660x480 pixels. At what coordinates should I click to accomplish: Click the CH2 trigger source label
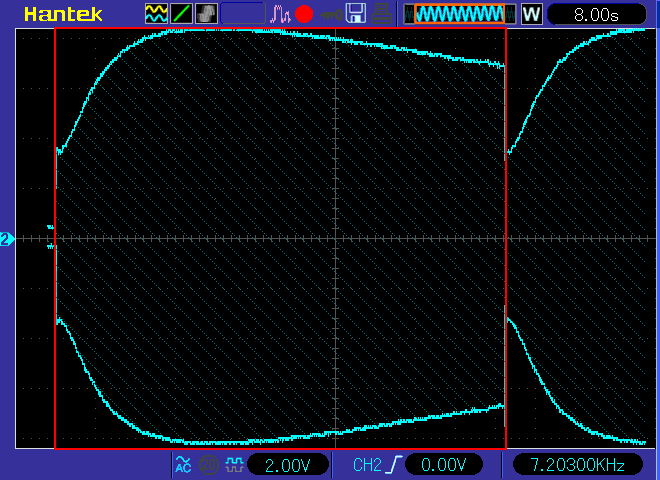tap(367, 465)
